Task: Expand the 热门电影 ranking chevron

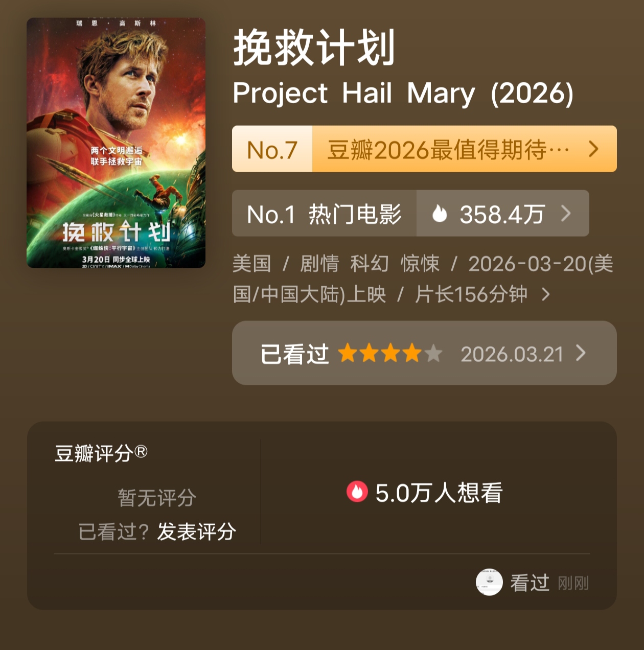Action: [565, 214]
